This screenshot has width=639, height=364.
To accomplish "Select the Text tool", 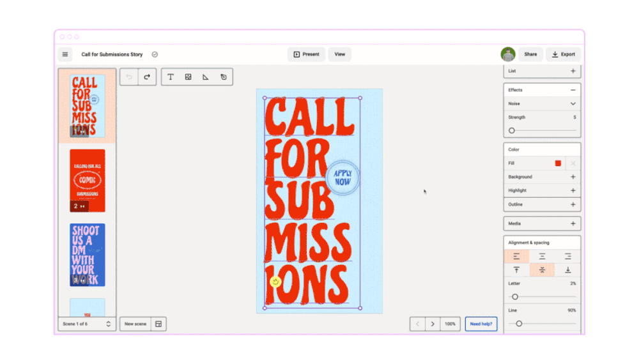I will point(171,77).
